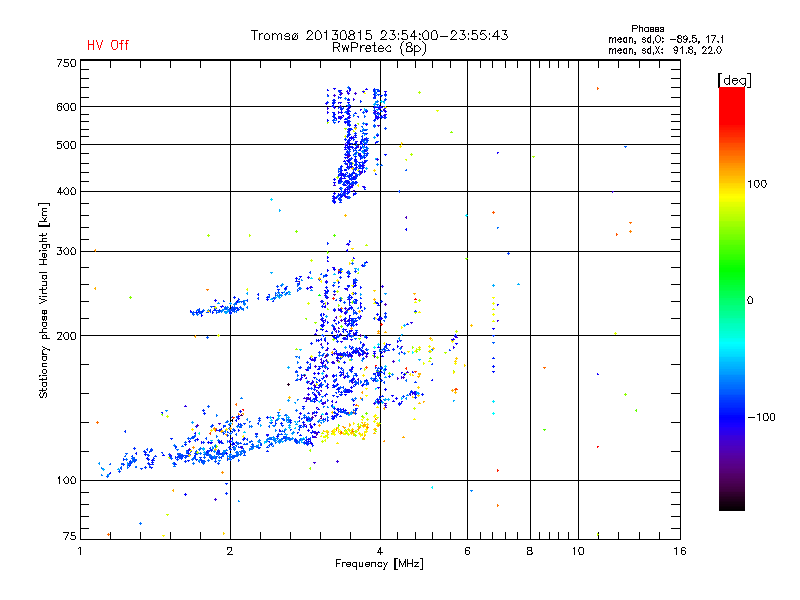Select the 'mean, sd,X: 91.8, 22.0' line

(x=665, y=50)
